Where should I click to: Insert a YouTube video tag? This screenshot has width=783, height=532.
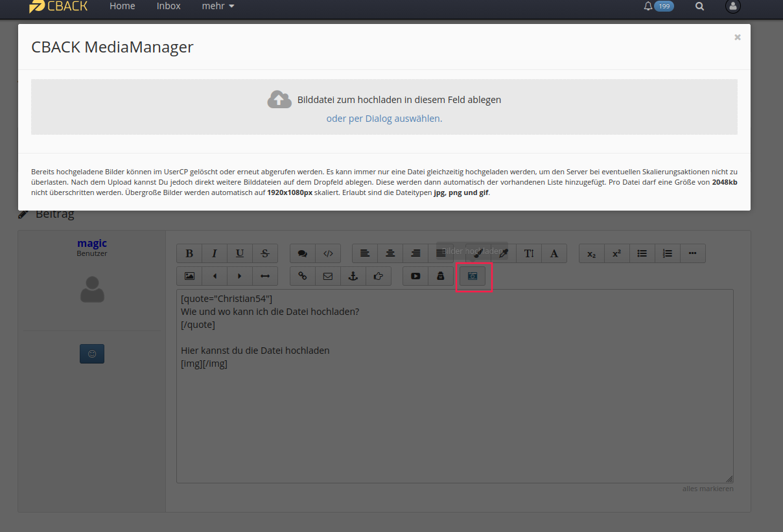pos(415,276)
